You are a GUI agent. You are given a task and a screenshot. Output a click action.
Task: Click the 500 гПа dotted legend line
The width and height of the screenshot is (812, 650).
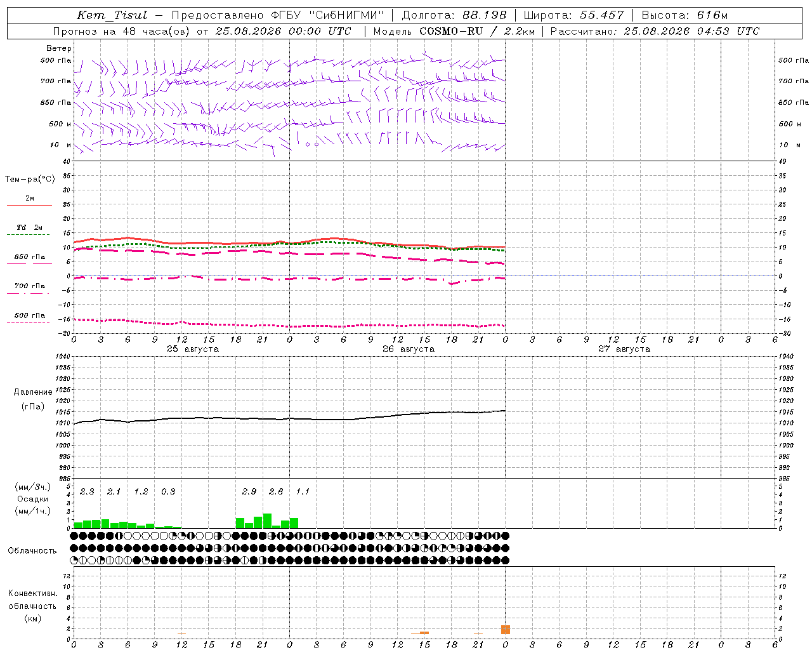point(29,322)
